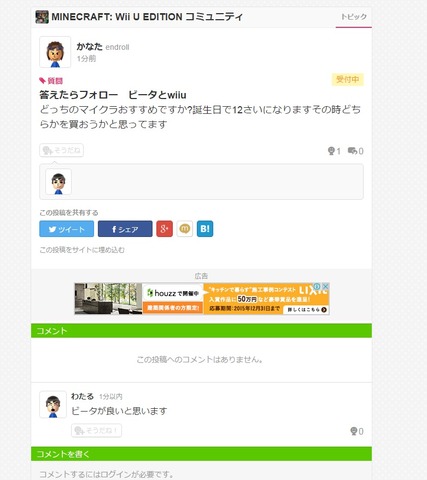Click the コメントを書く section header

201,454
